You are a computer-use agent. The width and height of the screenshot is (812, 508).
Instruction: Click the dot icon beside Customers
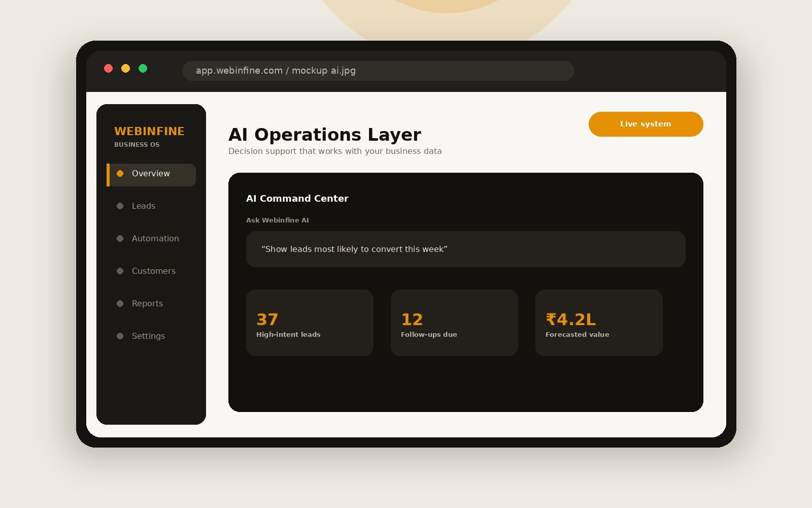(x=120, y=271)
